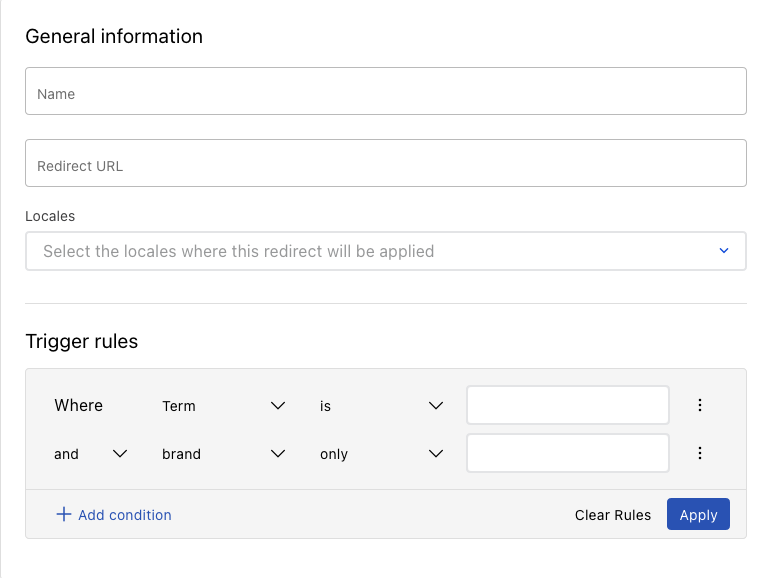Viewport: 770px width, 578px height.
Task: Change the 'and' conjunction dropdown
Action: click(x=90, y=454)
